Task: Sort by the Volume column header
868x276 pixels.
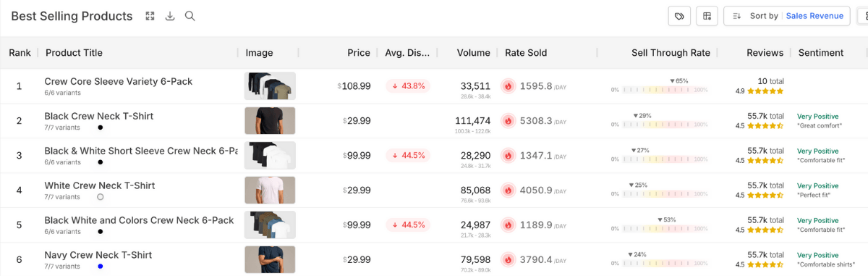Action: (474, 53)
